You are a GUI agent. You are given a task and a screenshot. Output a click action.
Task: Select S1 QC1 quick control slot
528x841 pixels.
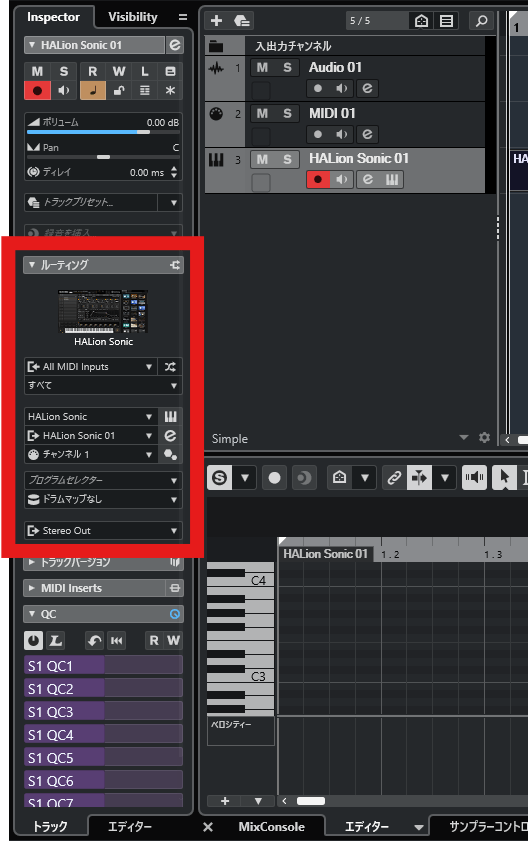[x=104, y=666]
